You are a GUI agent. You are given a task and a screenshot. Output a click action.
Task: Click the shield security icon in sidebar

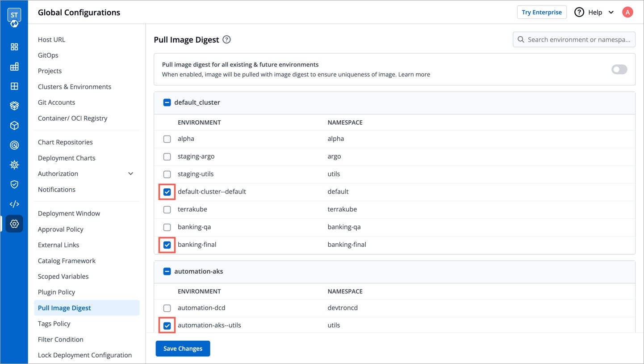[14, 185]
